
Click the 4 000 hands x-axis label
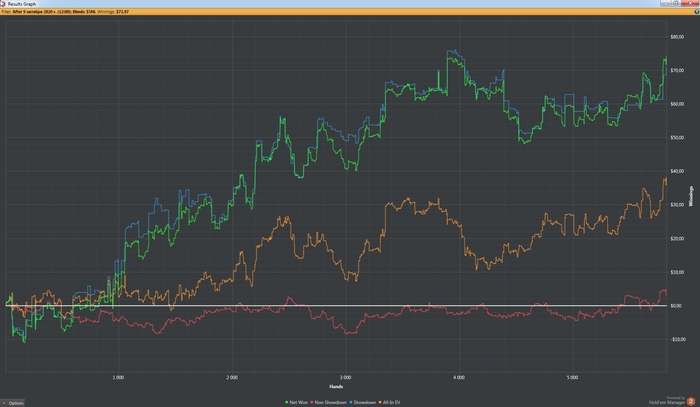click(458, 378)
